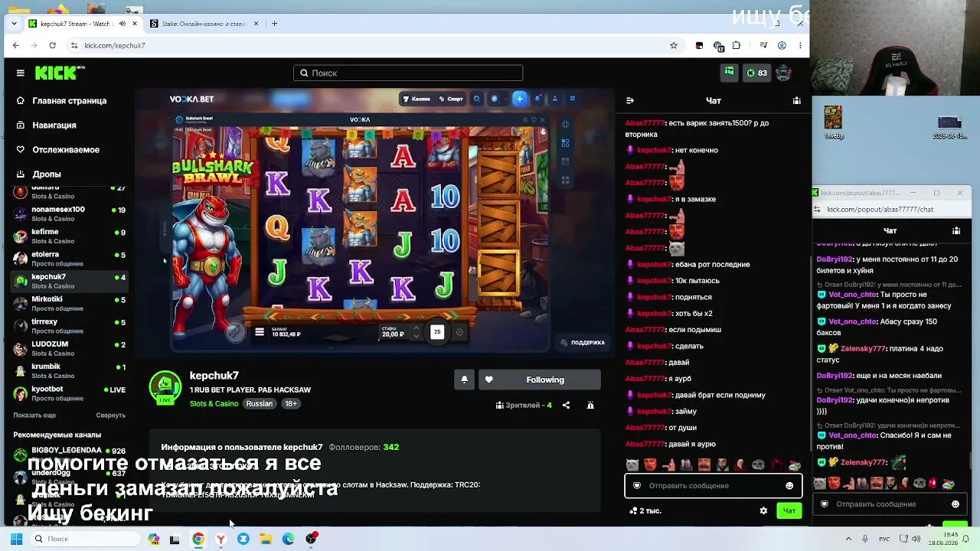
Task: Show chat users list icon in main chat
Action: coord(797,100)
